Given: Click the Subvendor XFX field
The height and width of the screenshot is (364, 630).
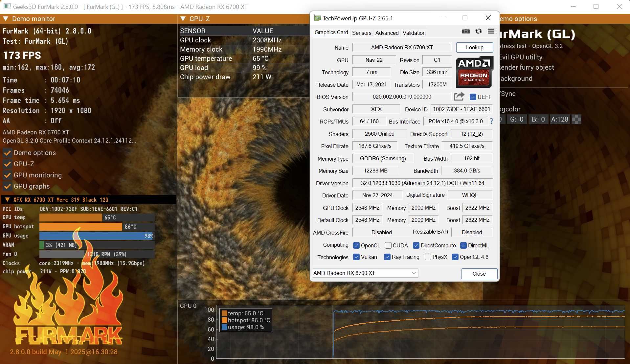Looking at the screenshot, I should [376, 109].
